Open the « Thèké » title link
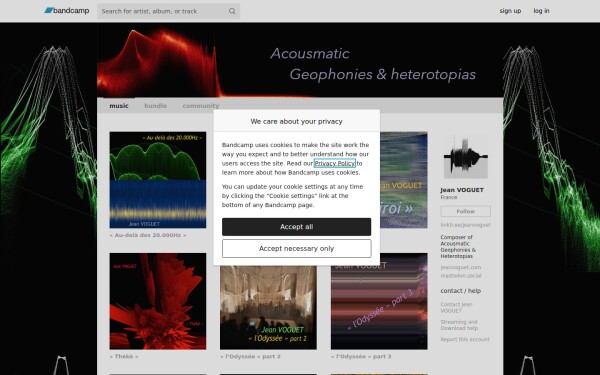This screenshot has width=600, height=375. [x=124, y=357]
